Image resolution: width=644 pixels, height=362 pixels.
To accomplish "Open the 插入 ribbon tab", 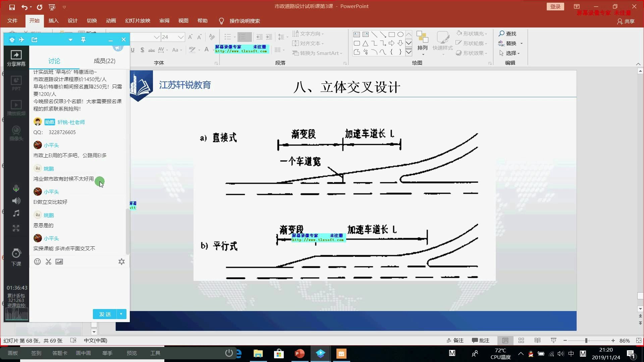I will point(53,21).
